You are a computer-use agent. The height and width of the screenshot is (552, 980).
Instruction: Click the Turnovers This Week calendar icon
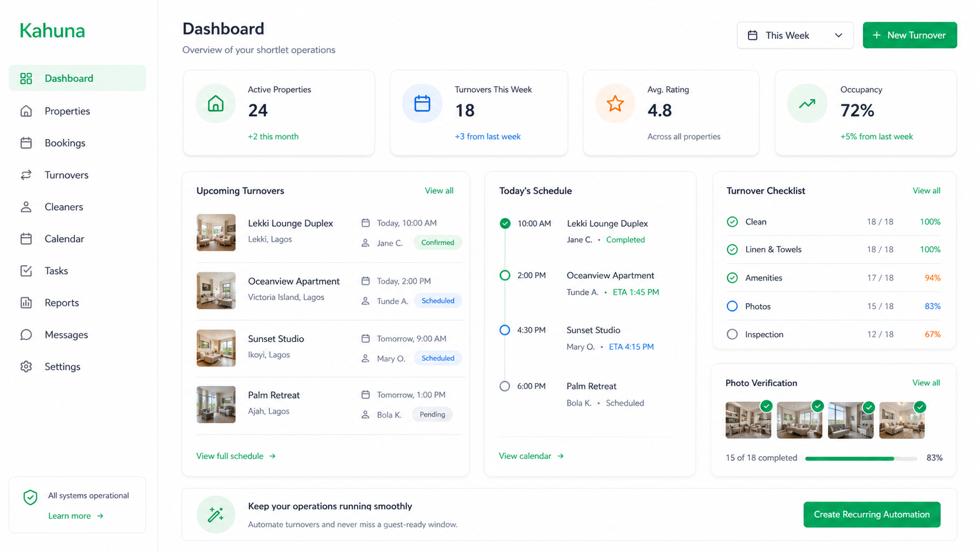422,104
